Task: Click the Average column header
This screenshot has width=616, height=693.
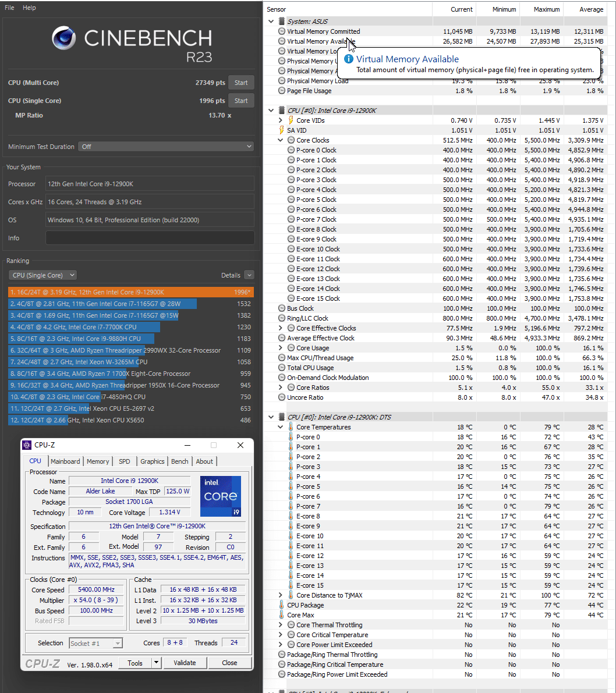Action: [x=586, y=9]
